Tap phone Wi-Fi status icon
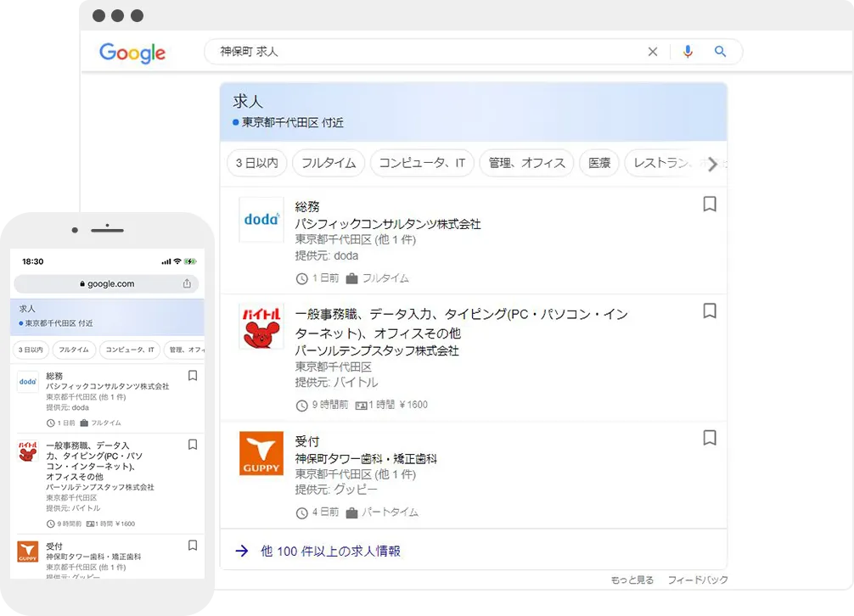The image size is (854, 616). pos(177,261)
